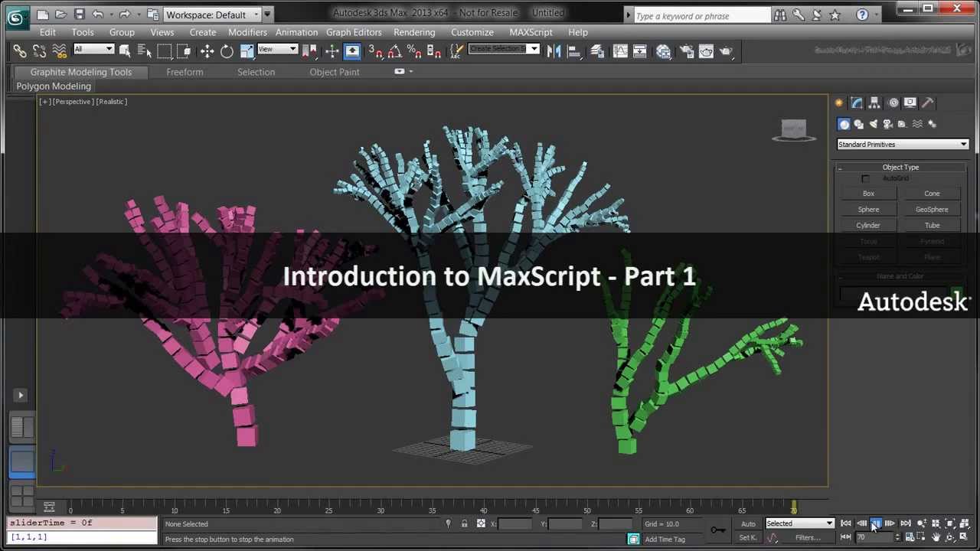
Task: Activate the Select and Scale tool
Action: coord(247,51)
